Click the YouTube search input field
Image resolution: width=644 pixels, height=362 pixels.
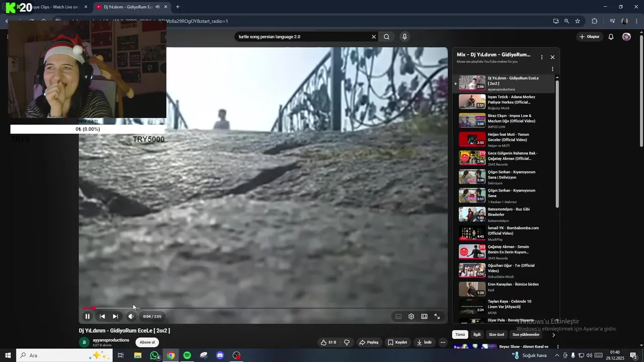point(302,37)
